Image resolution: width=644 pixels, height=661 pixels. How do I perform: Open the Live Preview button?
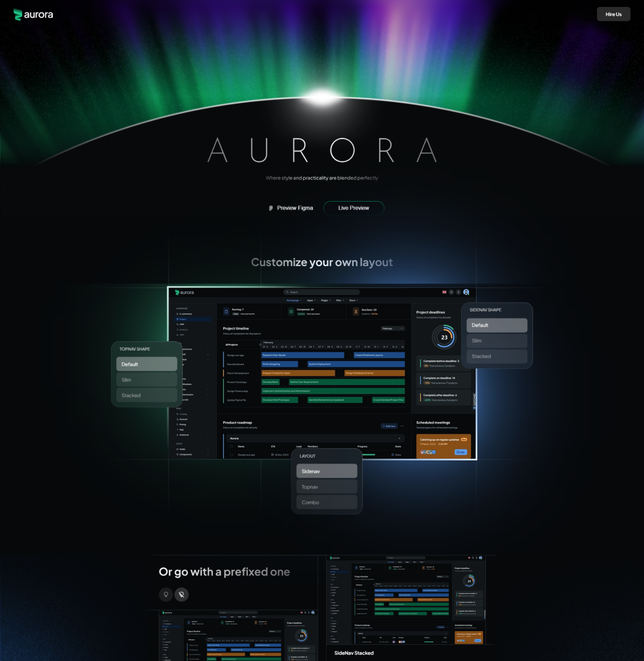[x=354, y=208]
